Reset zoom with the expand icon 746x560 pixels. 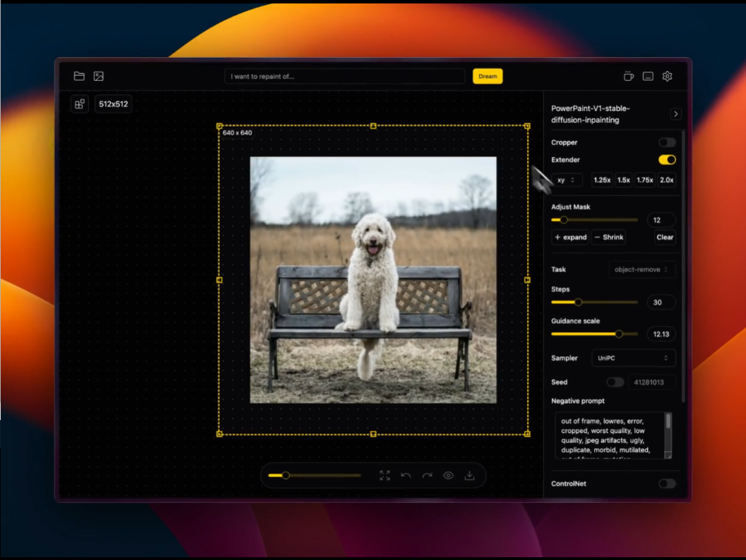[x=385, y=475]
